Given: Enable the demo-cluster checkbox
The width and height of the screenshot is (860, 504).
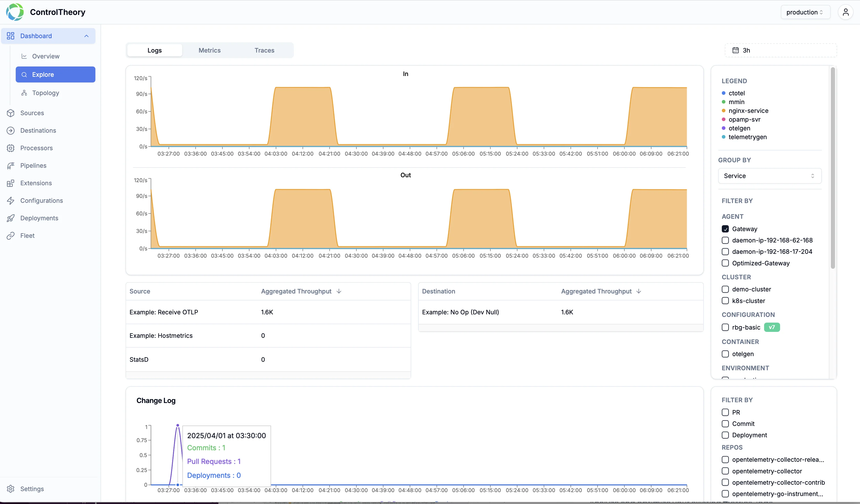Looking at the screenshot, I should [x=725, y=289].
